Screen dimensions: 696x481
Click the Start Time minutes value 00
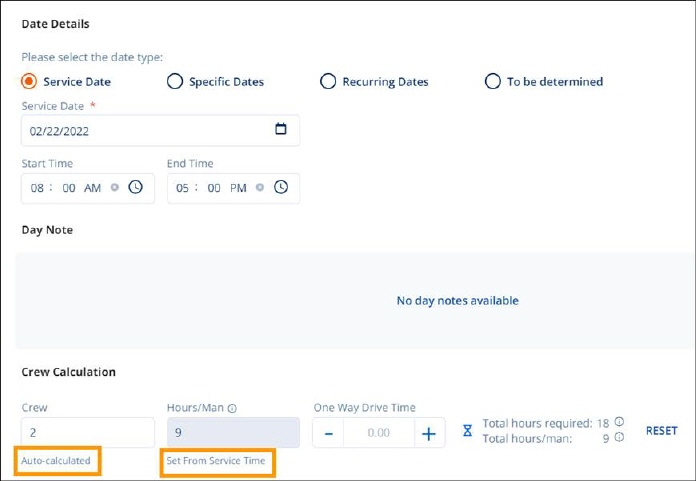coord(69,188)
